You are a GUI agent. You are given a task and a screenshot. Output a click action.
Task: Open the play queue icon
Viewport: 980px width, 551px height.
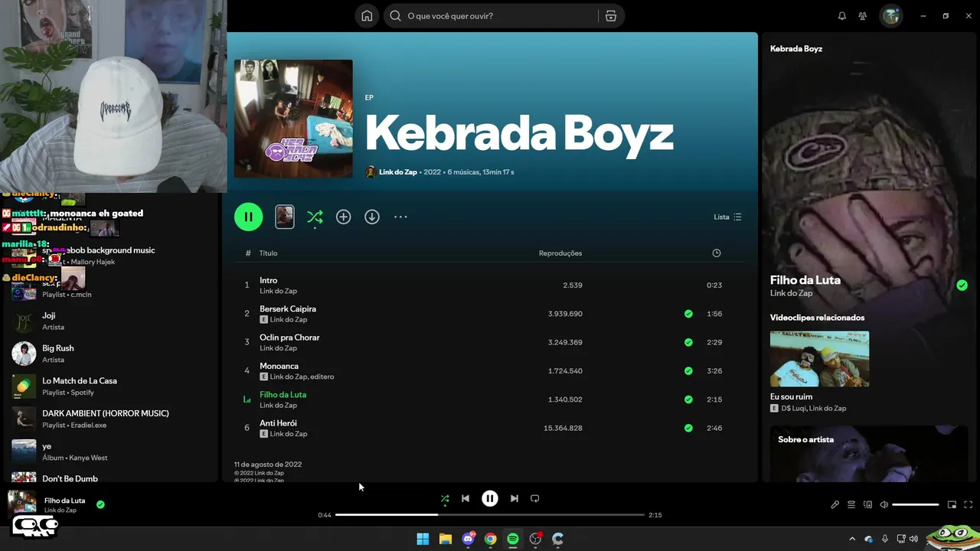(851, 505)
